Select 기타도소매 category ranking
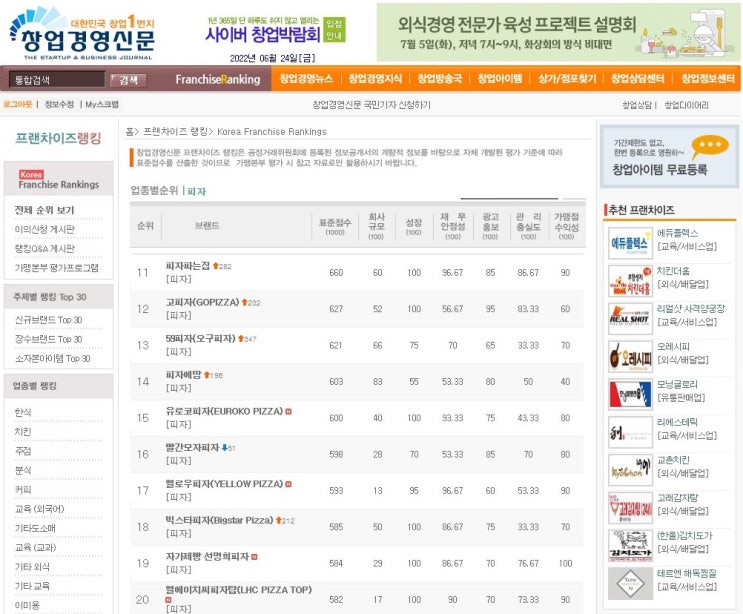This screenshot has width=743, height=614. pyautogui.click(x=35, y=528)
